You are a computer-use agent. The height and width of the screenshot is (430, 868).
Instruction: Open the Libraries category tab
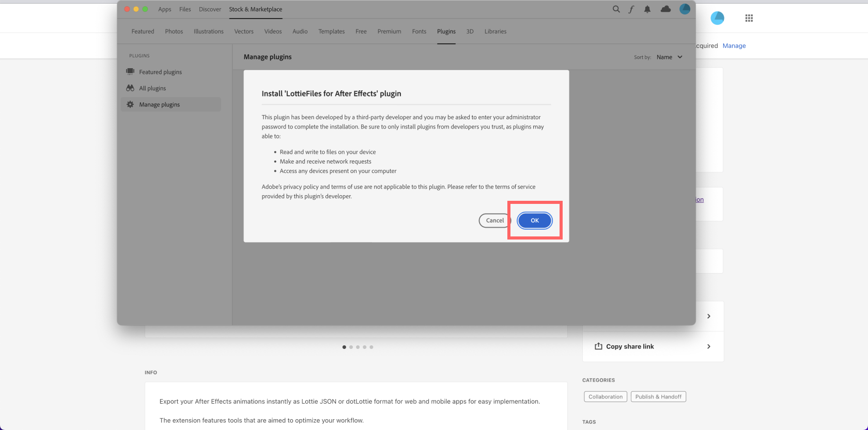pyautogui.click(x=495, y=31)
